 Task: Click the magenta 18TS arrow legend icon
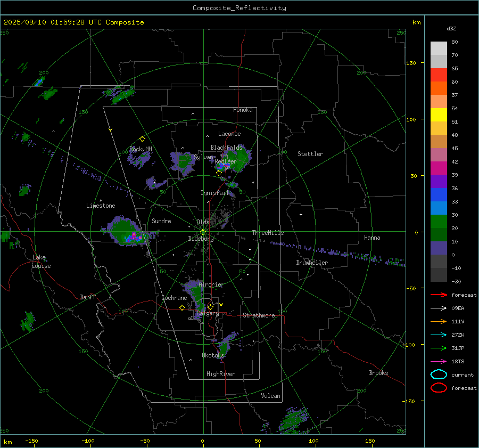(x=439, y=362)
